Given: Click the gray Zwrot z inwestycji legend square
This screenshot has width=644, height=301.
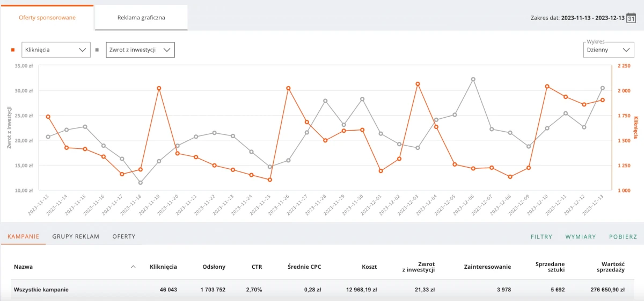Looking at the screenshot, I should tap(97, 50).
